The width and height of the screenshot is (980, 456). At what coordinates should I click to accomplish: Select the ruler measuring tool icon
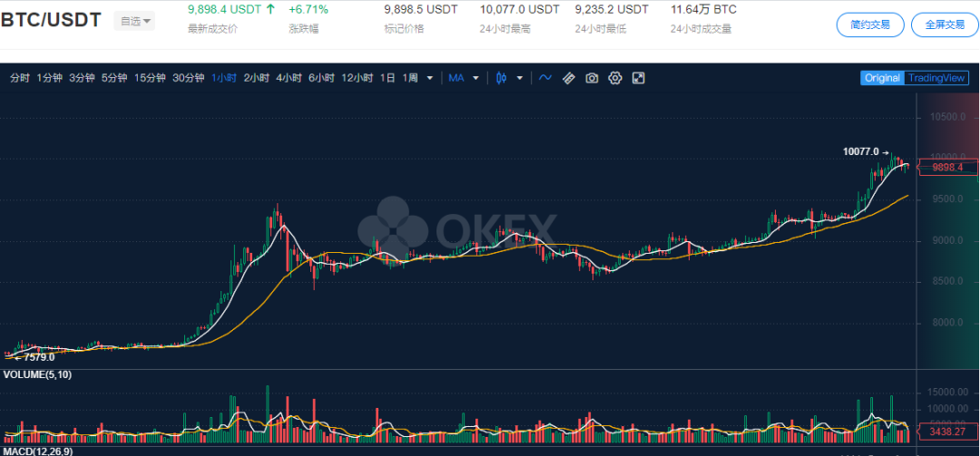(569, 78)
